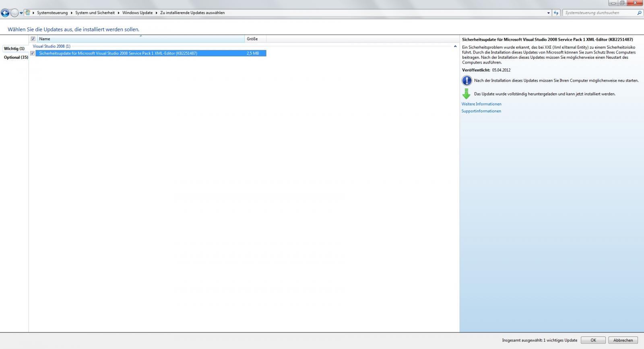Select the Sicherheitsupdate KB2251487 row
644x349 pixels.
click(151, 53)
